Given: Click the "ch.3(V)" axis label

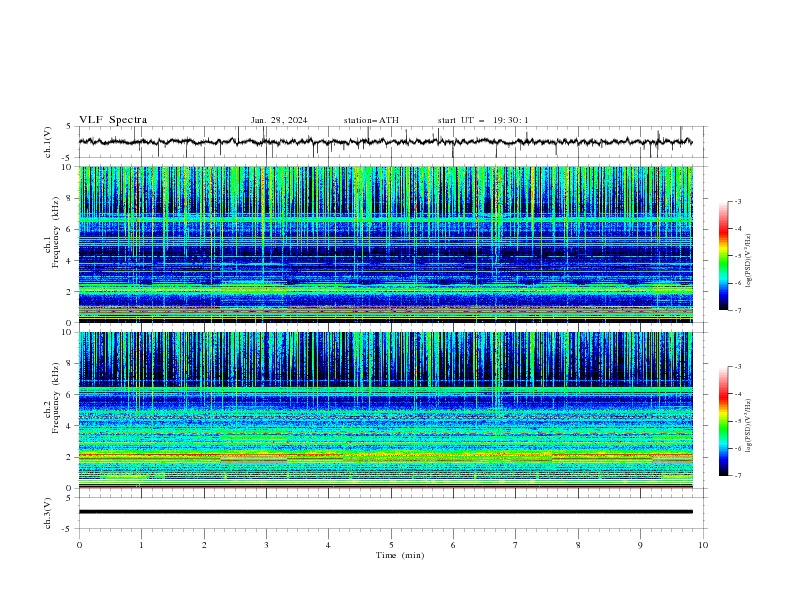Looking at the screenshot, I should point(48,513).
